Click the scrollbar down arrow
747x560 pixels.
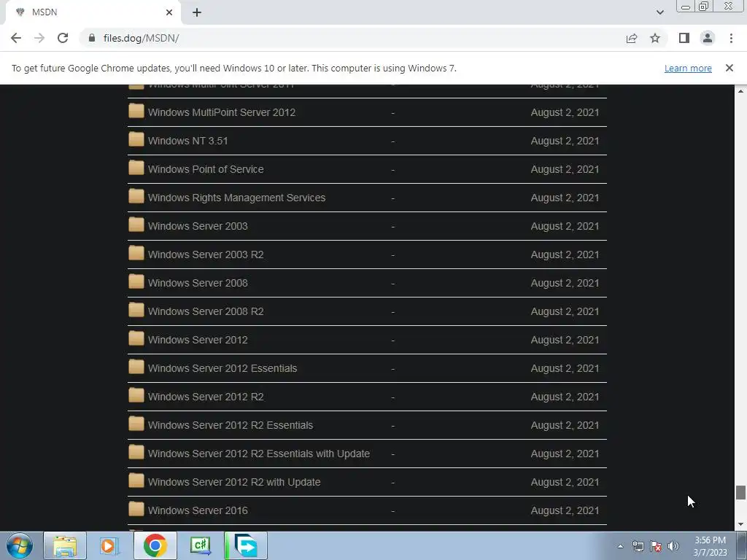[x=740, y=525]
